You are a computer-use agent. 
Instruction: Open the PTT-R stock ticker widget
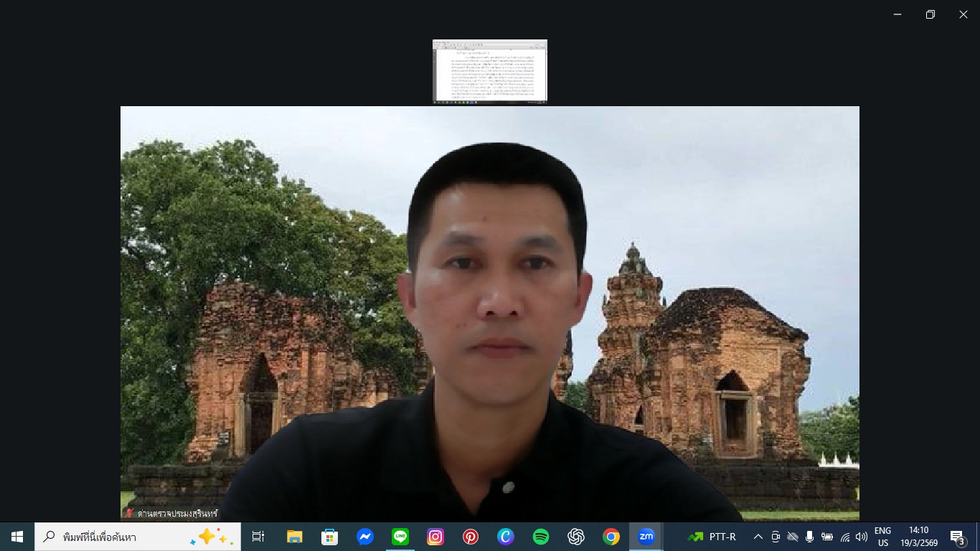[714, 536]
